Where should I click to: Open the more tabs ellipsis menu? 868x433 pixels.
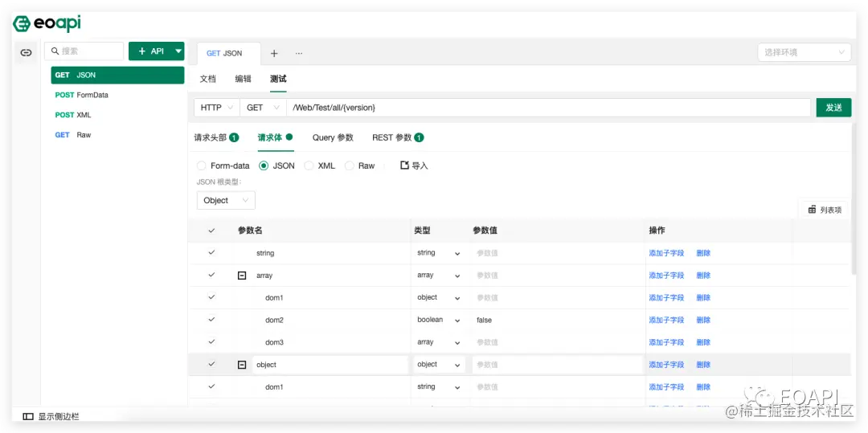(x=299, y=53)
